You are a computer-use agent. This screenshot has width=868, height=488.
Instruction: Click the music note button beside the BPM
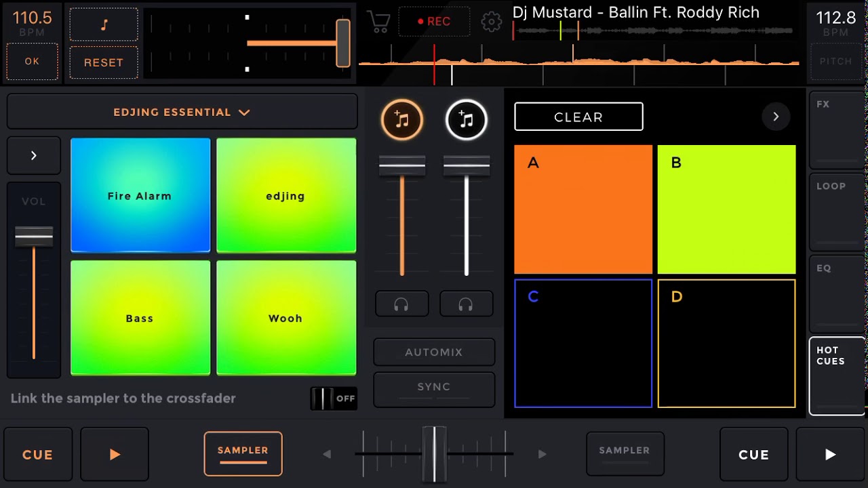(104, 24)
